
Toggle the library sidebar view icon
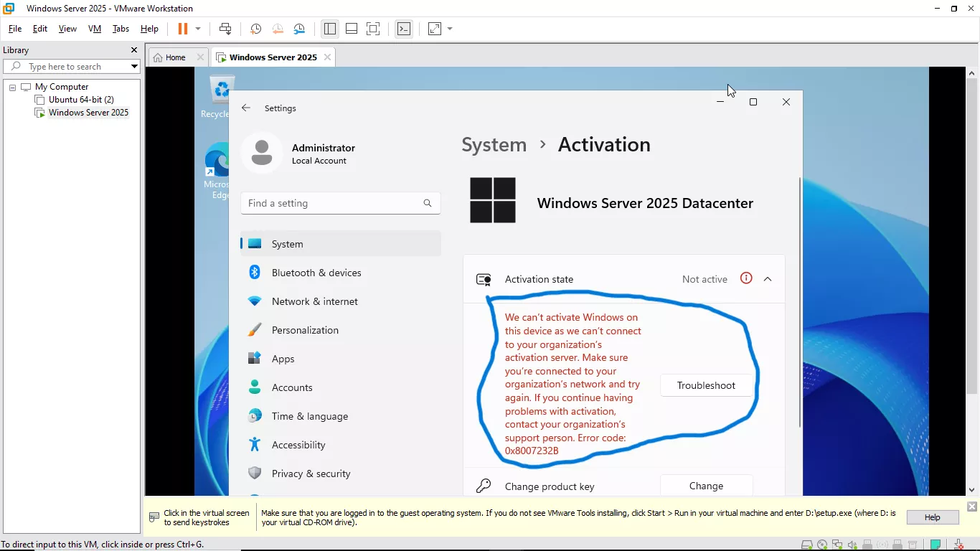pos(330,29)
